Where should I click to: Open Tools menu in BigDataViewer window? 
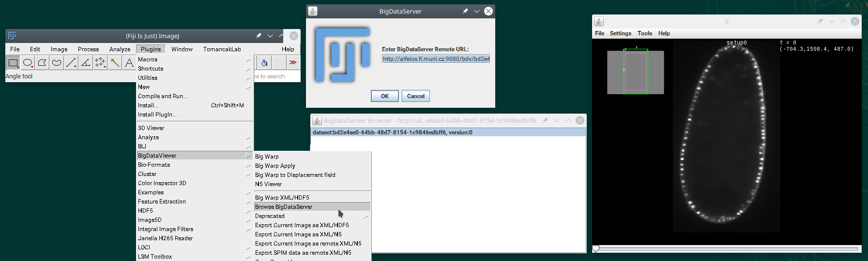pos(644,33)
